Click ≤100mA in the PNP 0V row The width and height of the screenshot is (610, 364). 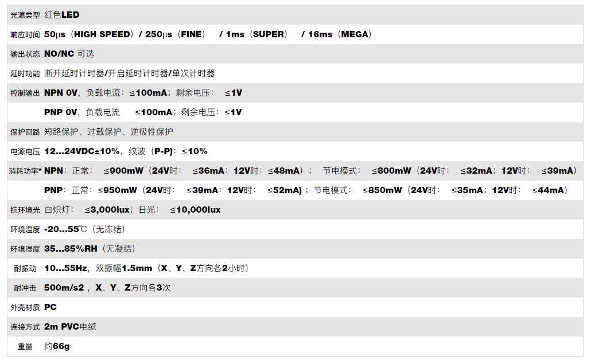pos(153,112)
